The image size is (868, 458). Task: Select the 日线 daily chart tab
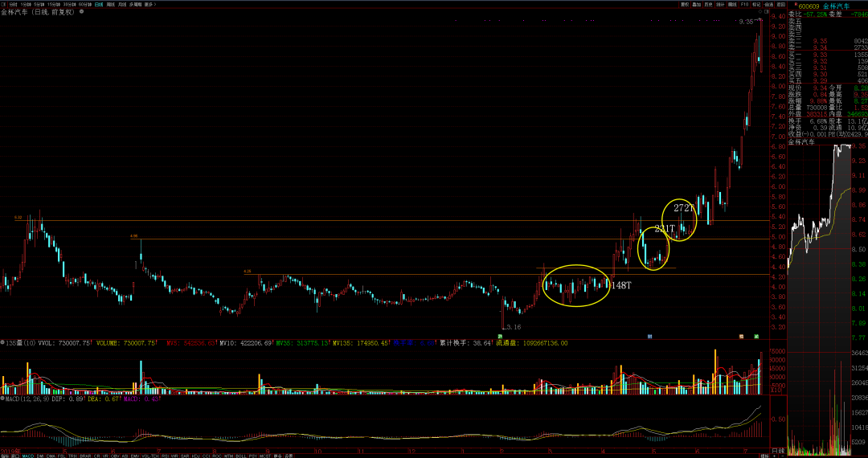(x=99, y=5)
